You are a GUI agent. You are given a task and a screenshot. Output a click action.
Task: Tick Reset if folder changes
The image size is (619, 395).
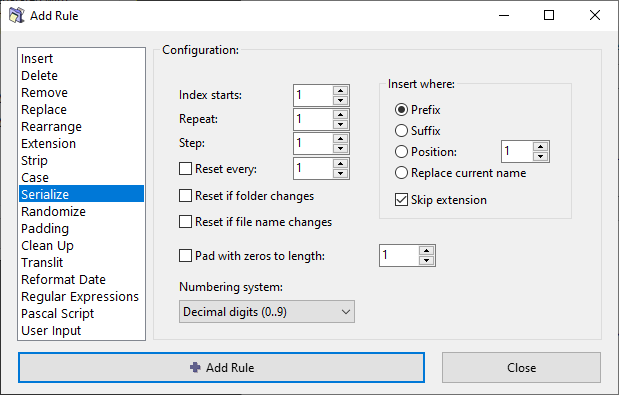tap(186, 196)
